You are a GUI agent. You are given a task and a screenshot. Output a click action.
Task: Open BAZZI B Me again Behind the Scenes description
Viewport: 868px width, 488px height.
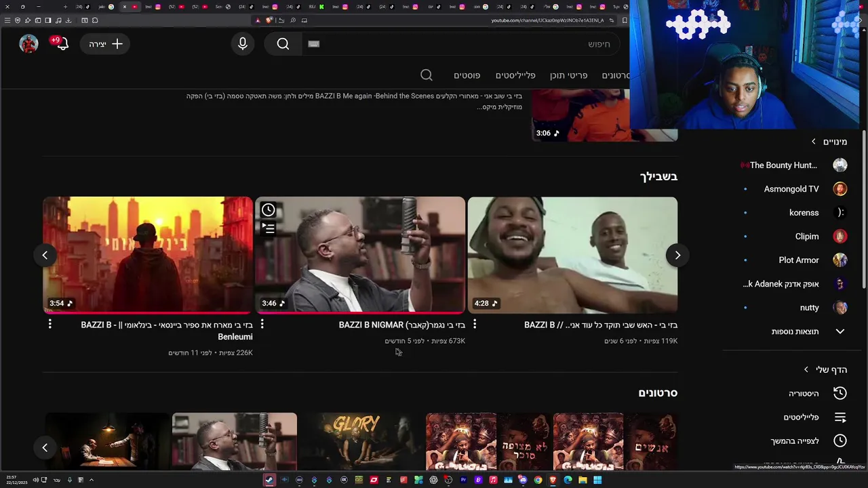[x=354, y=101]
